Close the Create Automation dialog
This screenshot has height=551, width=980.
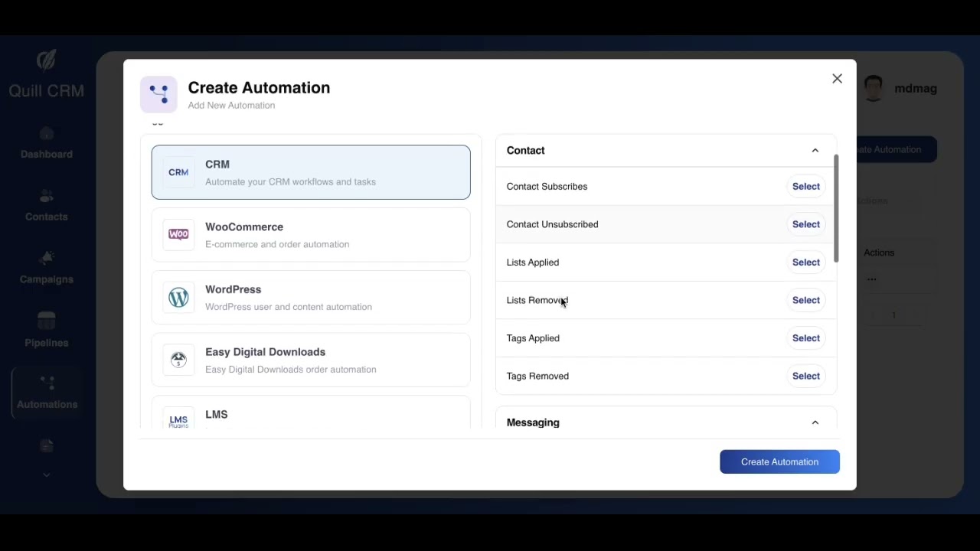tap(837, 79)
